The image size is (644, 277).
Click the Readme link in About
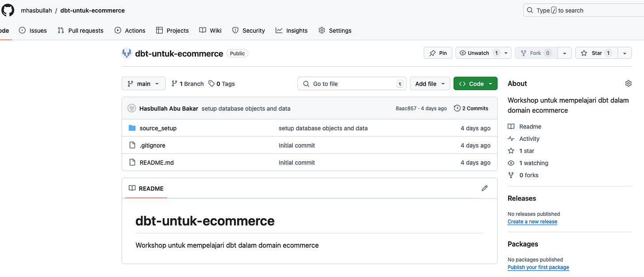(x=525, y=126)
